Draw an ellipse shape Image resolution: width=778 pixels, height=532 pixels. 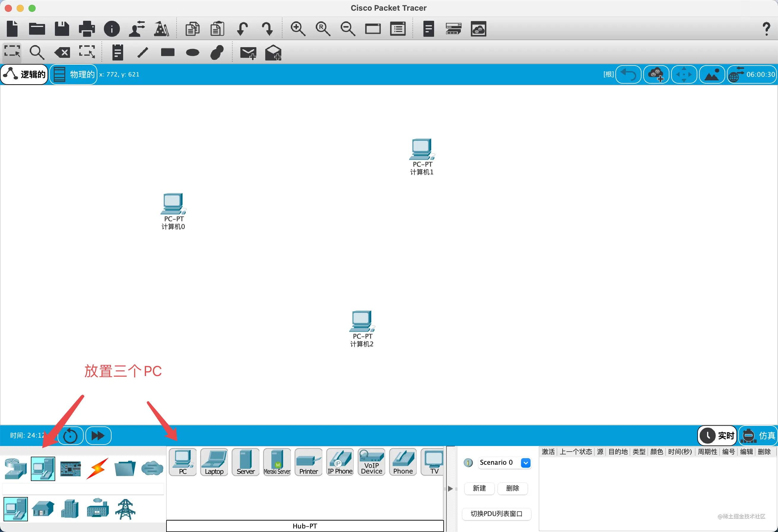[193, 52]
